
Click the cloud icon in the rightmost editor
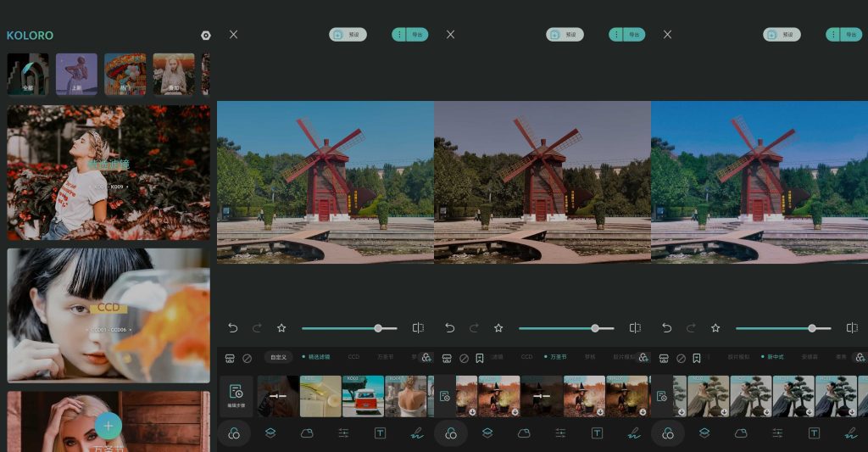[741, 433]
